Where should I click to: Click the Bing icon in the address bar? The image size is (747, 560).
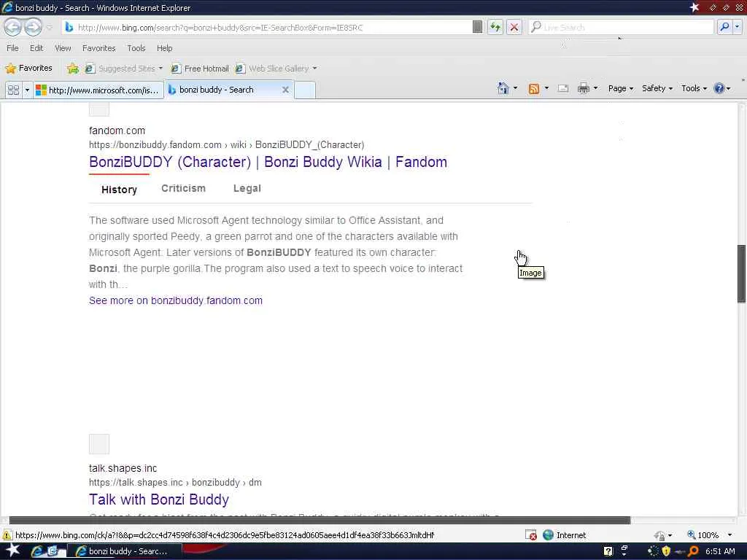(x=69, y=28)
